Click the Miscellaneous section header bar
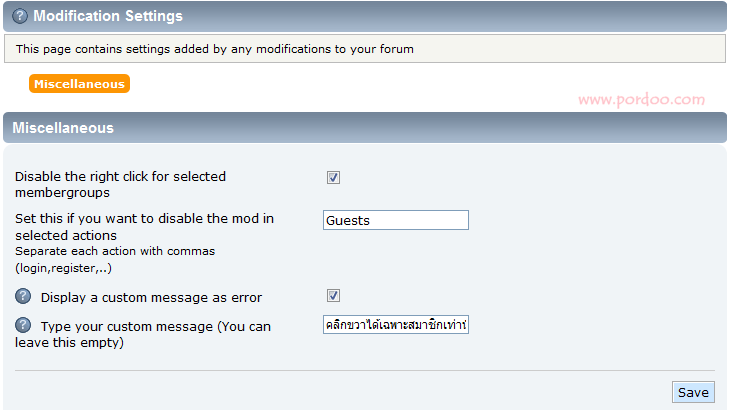Screen dimensions: 729x410 click(365, 127)
